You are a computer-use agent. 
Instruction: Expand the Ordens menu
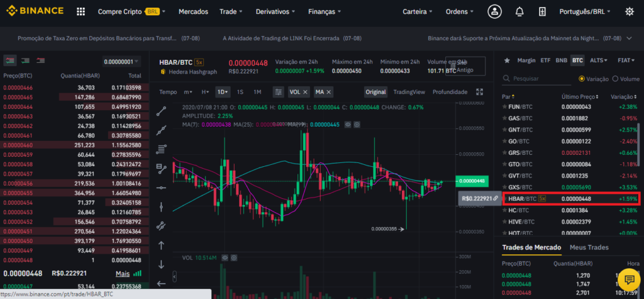coord(460,11)
